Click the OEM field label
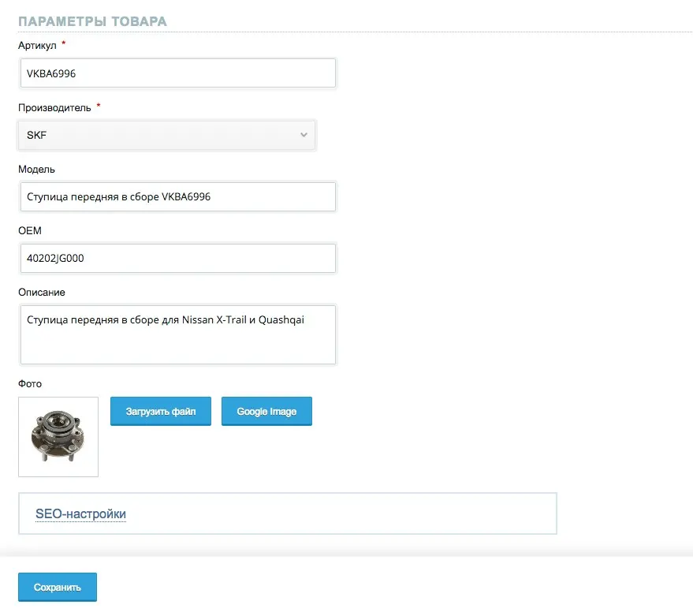 pos(30,230)
